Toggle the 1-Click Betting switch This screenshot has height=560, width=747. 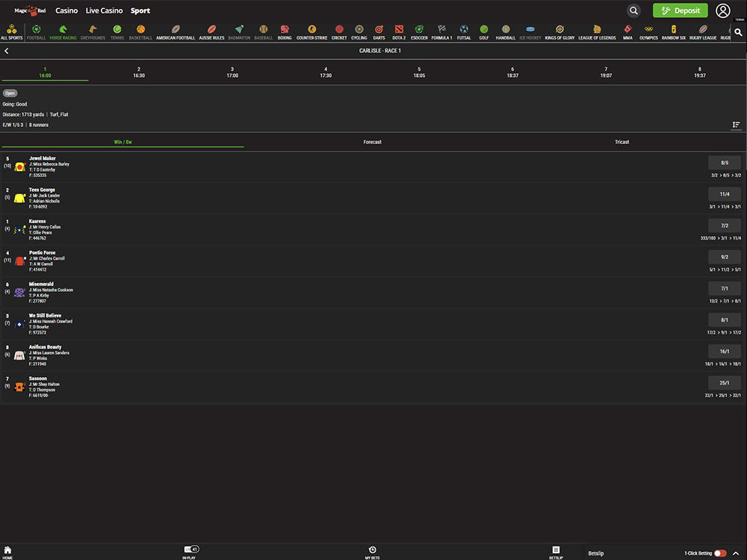[720, 553]
